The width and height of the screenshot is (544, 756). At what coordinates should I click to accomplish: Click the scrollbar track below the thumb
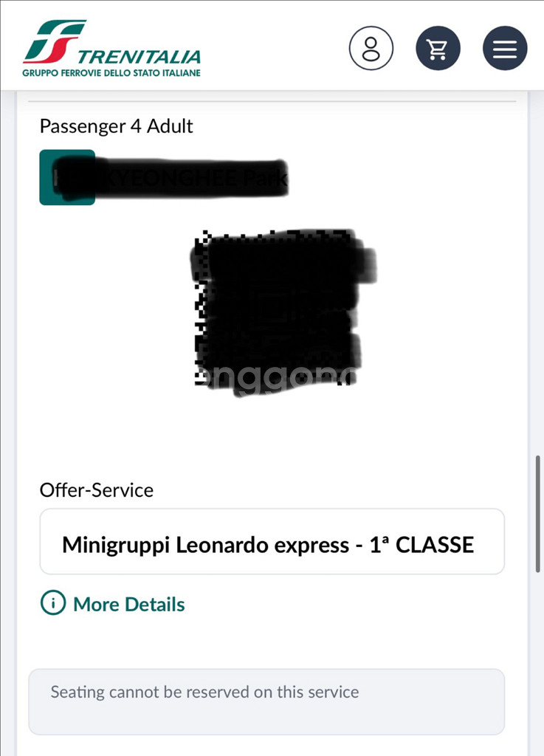click(540, 650)
